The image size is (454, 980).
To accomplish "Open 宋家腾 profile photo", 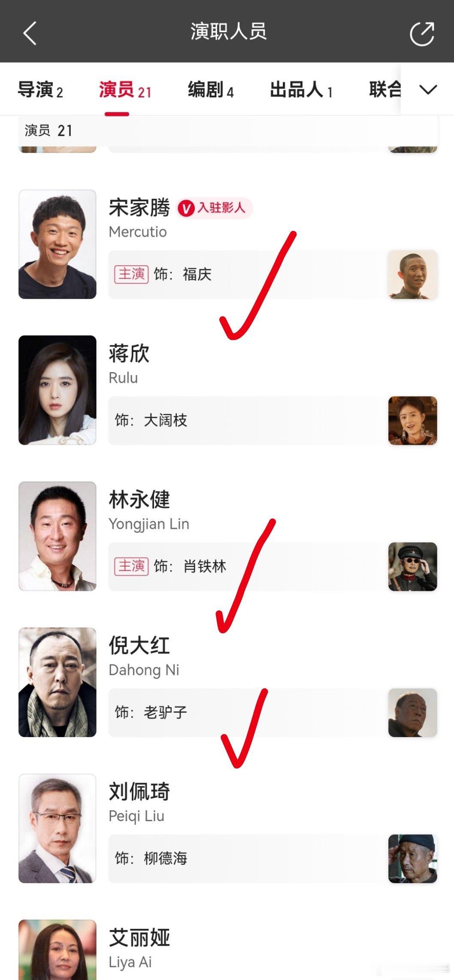I will tap(58, 244).
